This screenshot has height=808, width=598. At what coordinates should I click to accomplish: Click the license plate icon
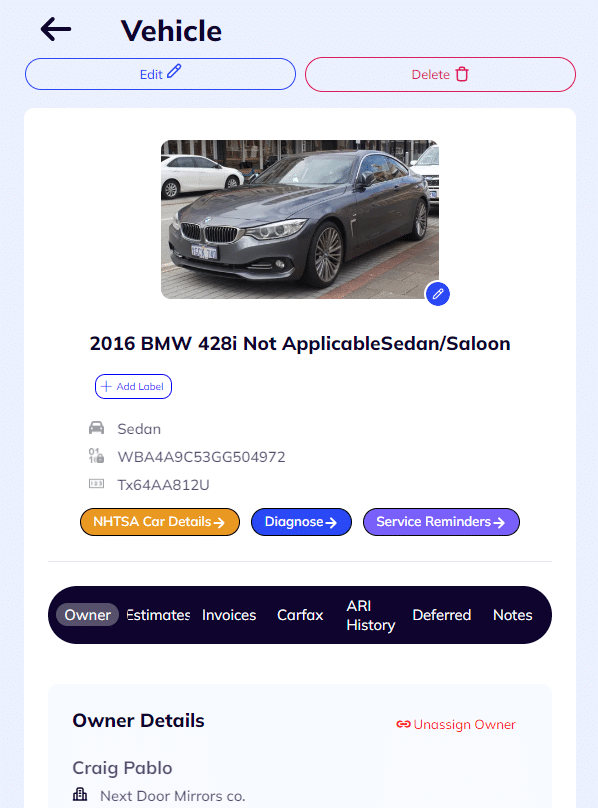coord(96,483)
